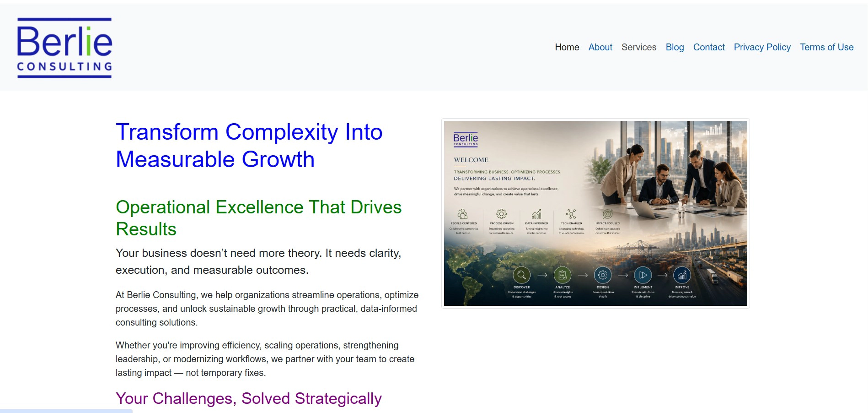868x413 pixels.
Task: Open the Terms of Use link
Action: point(826,47)
